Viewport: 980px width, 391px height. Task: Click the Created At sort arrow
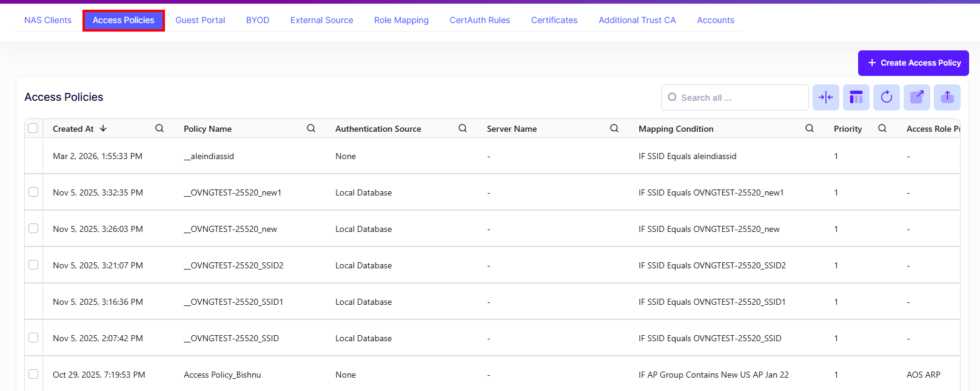(x=103, y=128)
